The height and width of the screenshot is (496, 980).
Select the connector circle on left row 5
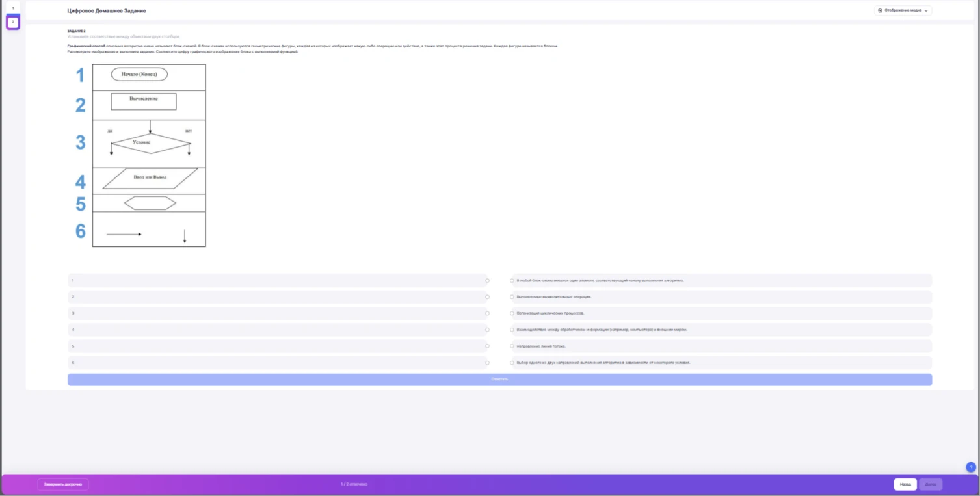(x=487, y=346)
